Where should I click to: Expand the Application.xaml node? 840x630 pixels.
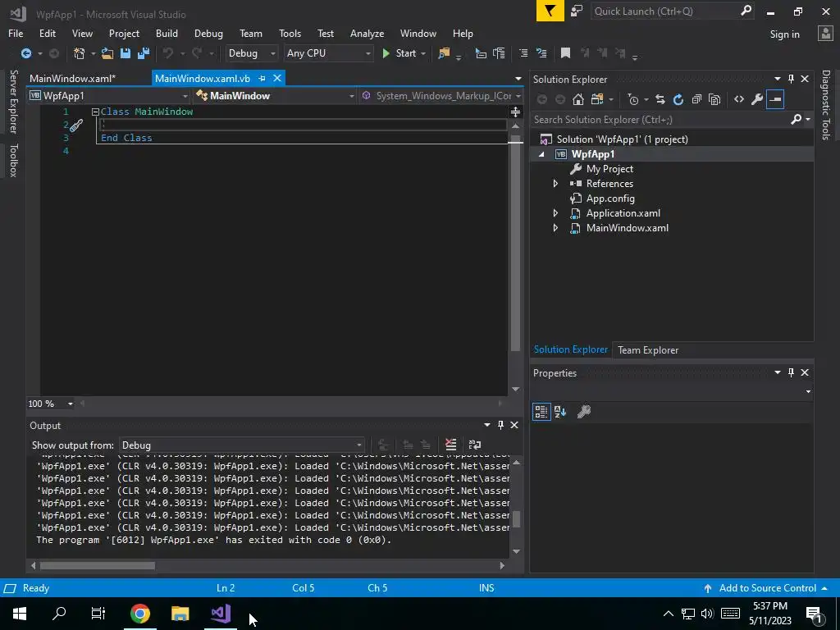pyautogui.click(x=555, y=212)
